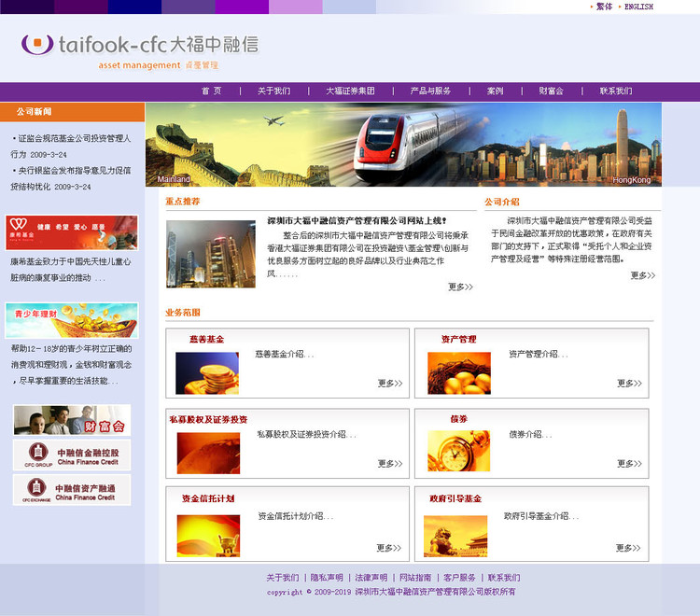The width and height of the screenshot is (700, 616).
Task: Click 资产管理介绍... description text
Action: (x=539, y=354)
